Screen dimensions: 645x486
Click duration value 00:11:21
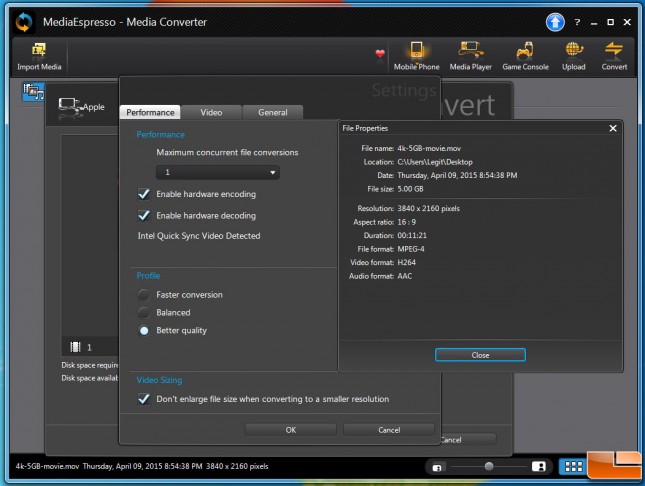[x=412, y=235]
